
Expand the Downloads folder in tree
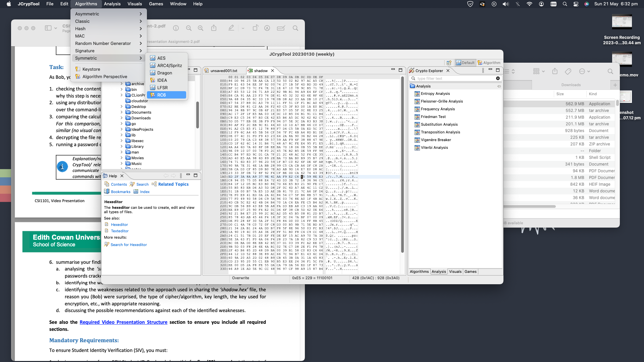tap(121, 118)
